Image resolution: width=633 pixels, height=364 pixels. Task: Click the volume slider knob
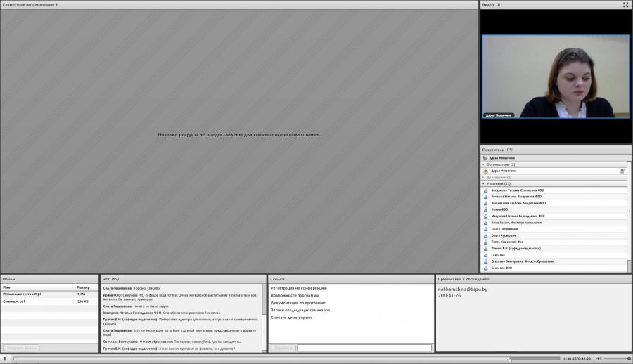point(629,358)
